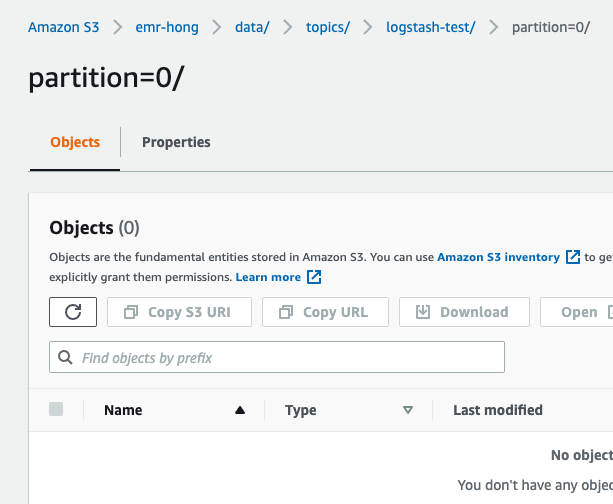Screen dimensions: 613x504
Task: Click the download icon on Download button
Action: (423, 312)
